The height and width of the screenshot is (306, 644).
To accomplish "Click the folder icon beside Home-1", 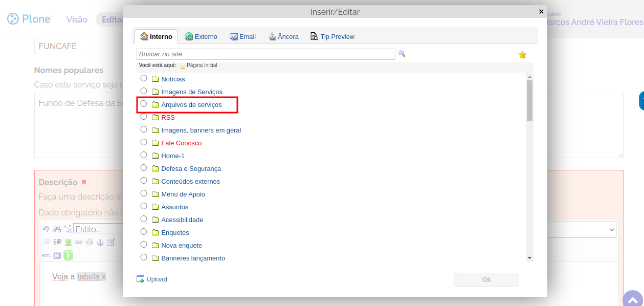I will pos(156,156).
